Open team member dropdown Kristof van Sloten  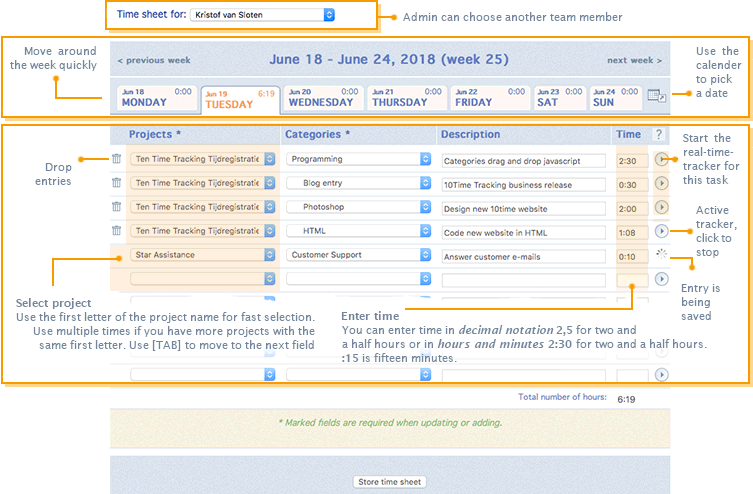tap(262, 16)
